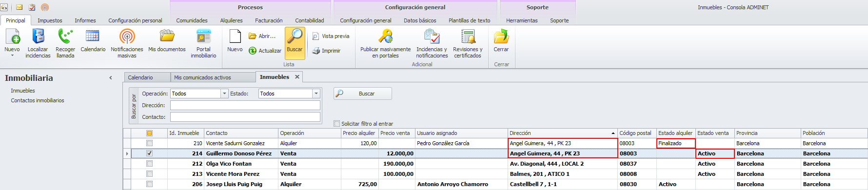
Task: Activate Buscar magnifier in ribbon
Action: (295, 43)
